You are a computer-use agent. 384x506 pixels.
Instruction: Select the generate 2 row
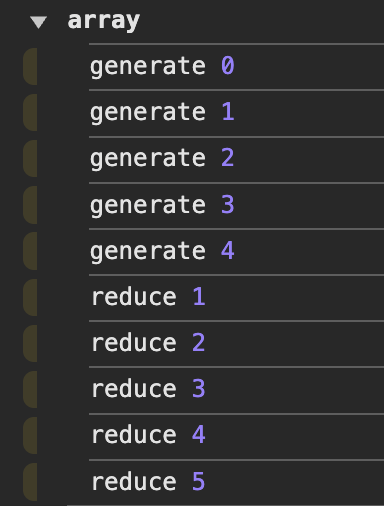tap(237, 159)
